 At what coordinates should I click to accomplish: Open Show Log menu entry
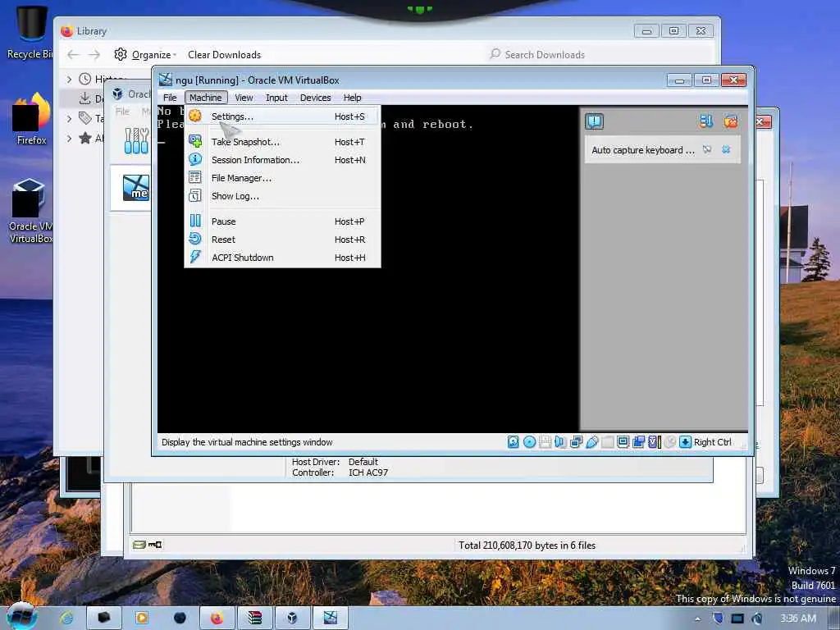click(x=282, y=196)
